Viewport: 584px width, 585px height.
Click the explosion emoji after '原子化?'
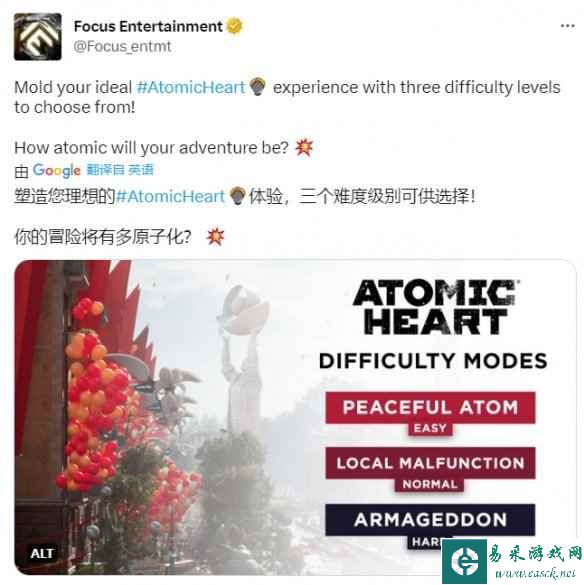(215, 237)
